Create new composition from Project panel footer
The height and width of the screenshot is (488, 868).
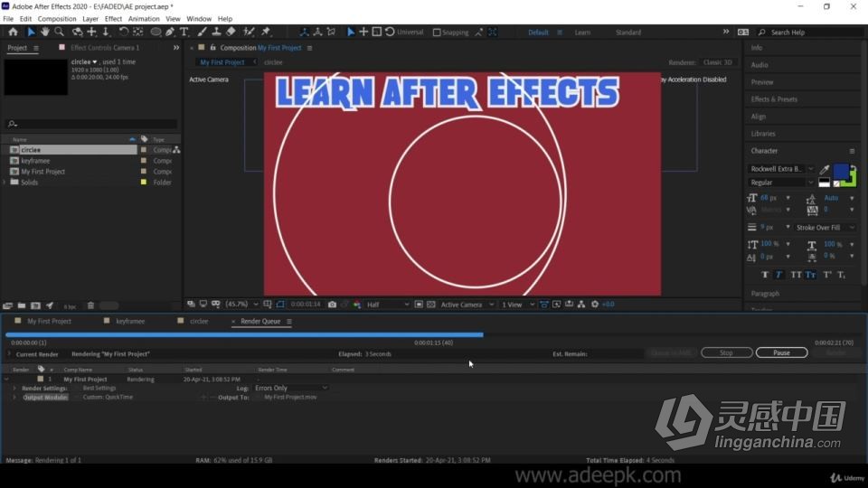(35, 305)
